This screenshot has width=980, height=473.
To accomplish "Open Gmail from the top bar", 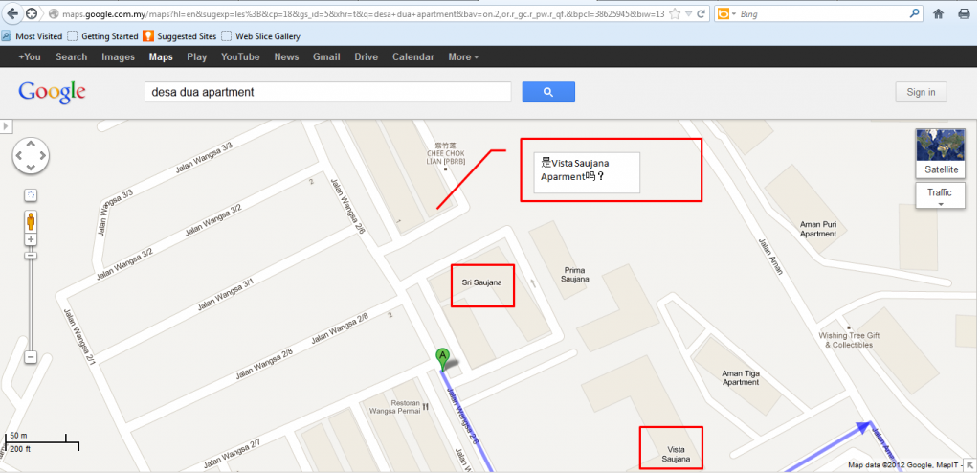I will (326, 56).
